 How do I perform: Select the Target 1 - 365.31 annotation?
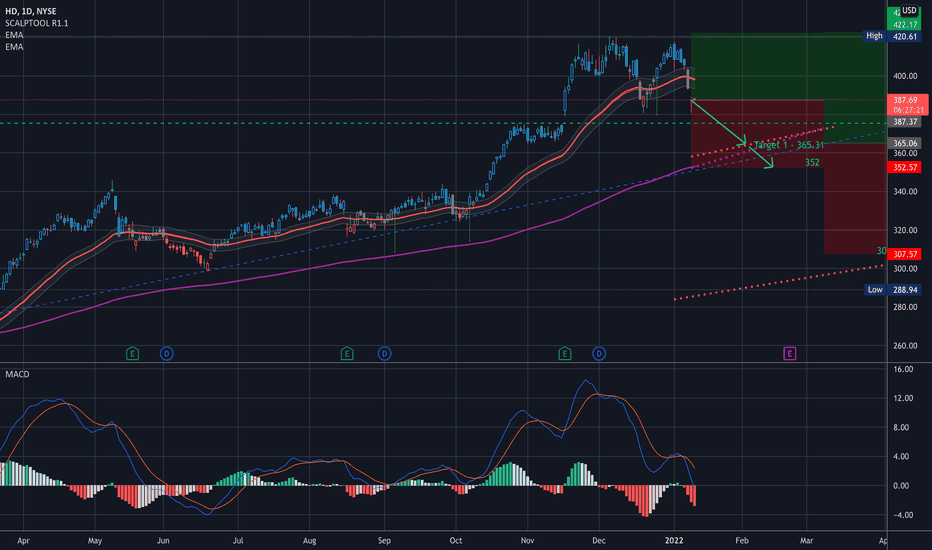(x=789, y=145)
